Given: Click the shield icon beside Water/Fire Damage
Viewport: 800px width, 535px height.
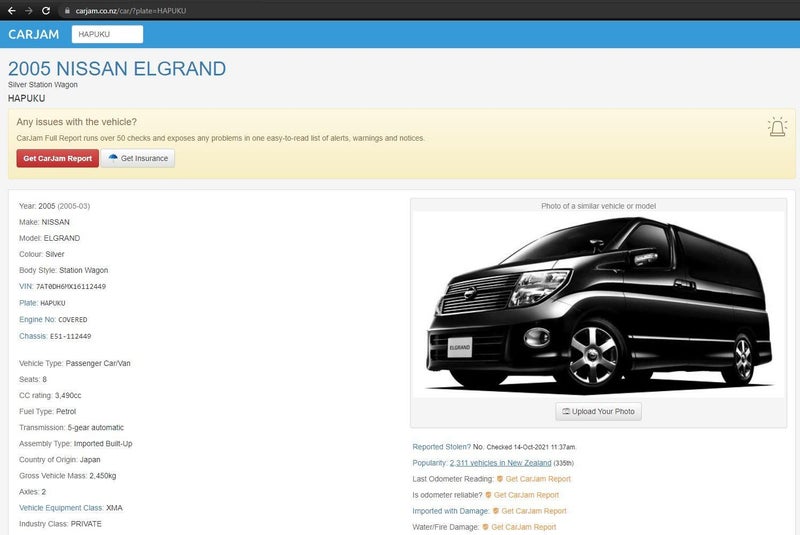Looking at the screenshot, I should pos(486,527).
